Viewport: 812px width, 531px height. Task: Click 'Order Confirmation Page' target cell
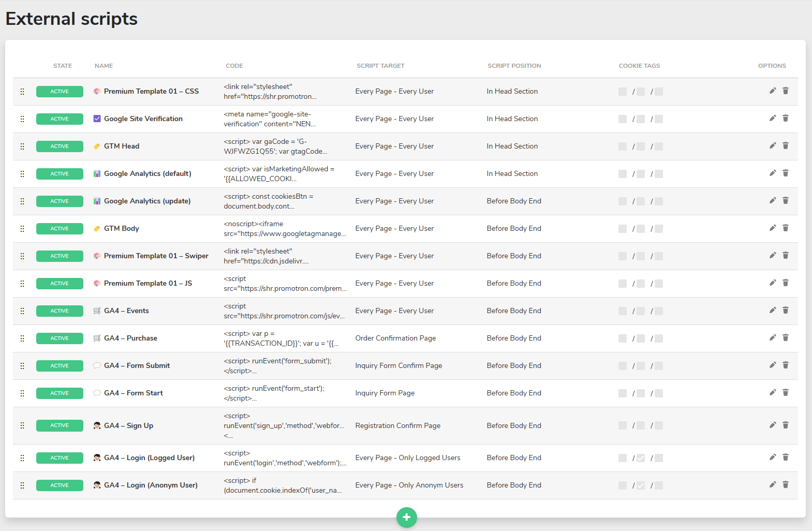[x=395, y=338]
